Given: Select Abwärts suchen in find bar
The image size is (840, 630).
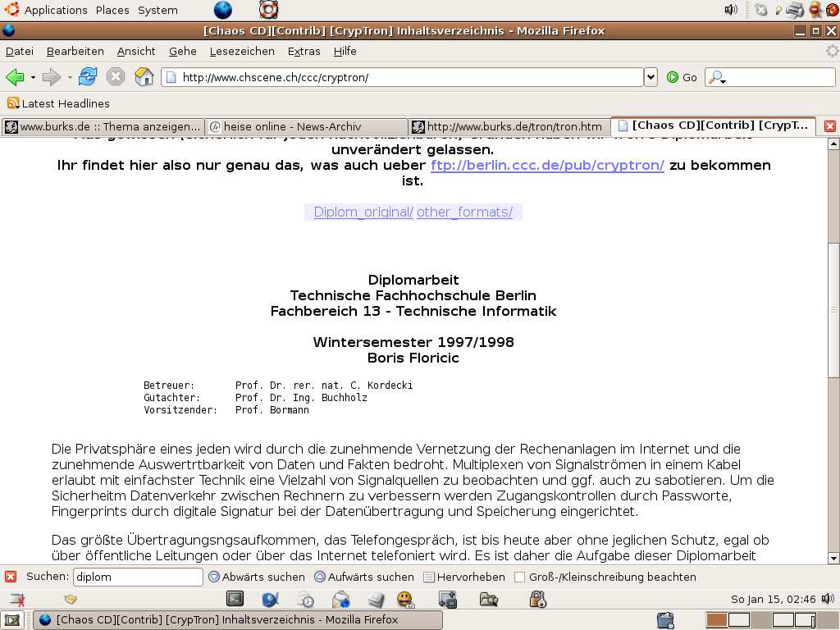Looking at the screenshot, I should click(x=257, y=577).
